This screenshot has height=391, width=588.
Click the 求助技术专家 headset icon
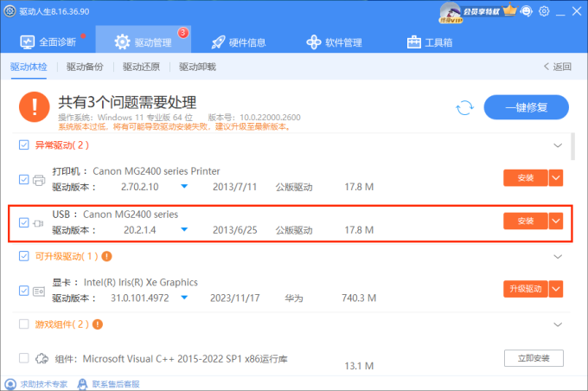tap(10, 384)
